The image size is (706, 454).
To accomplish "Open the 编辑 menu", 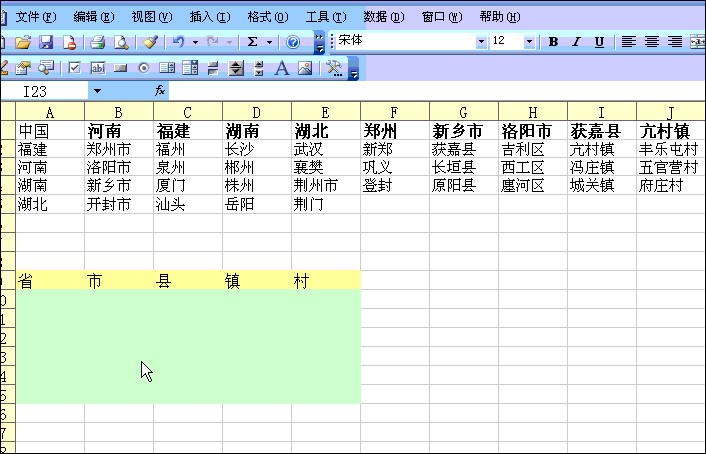I will (94, 17).
